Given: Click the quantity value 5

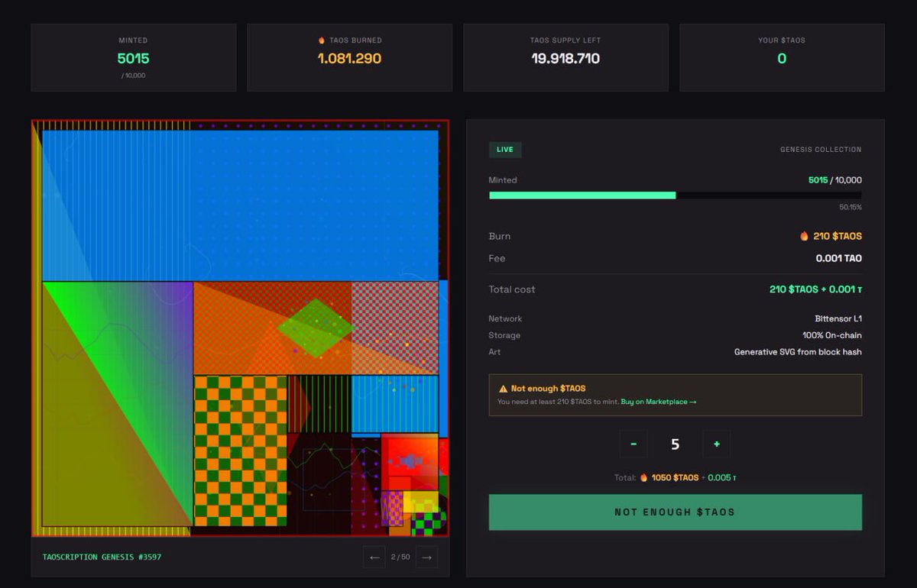Looking at the screenshot, I should pos(675,444).
